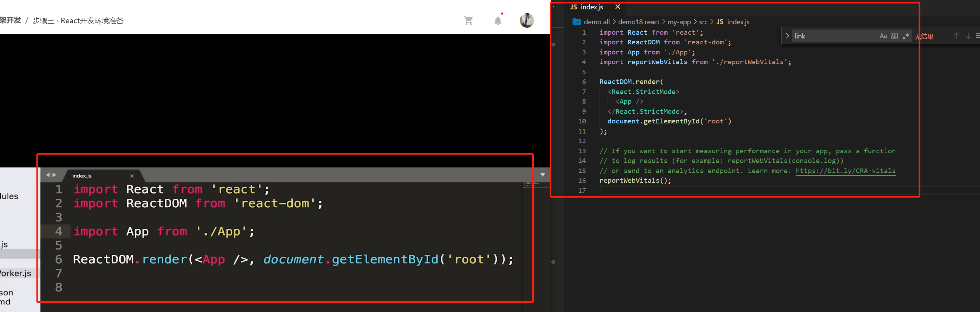Select the Sublime index.js tab
Image resolution: width=980 pixels, height=312 pixels.
pos(103,176)
